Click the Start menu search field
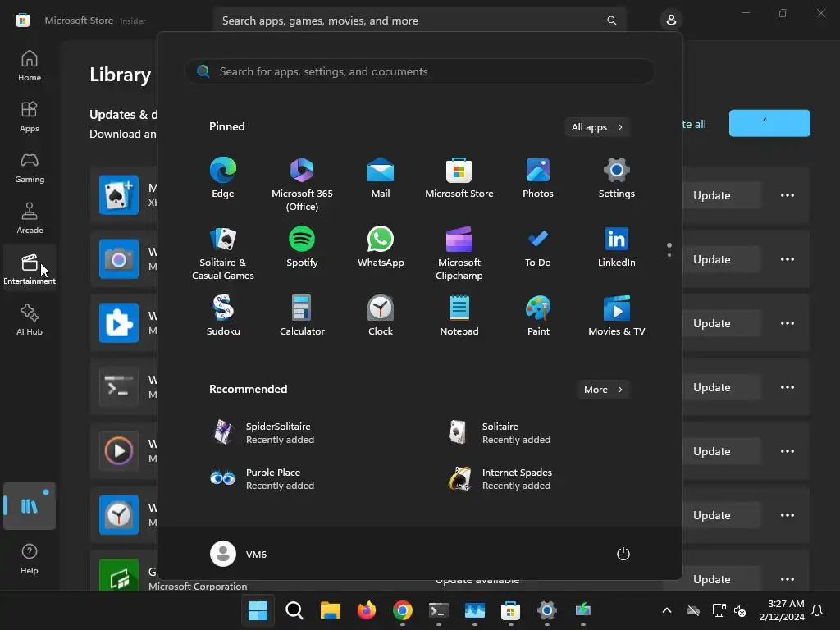 tap(420, 72)
